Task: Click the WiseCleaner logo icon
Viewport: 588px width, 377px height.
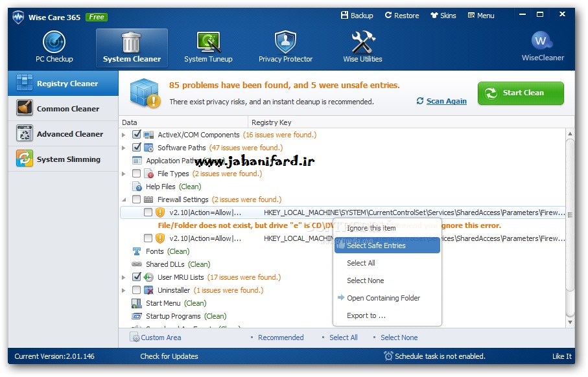Action: [x=542, y=41]
